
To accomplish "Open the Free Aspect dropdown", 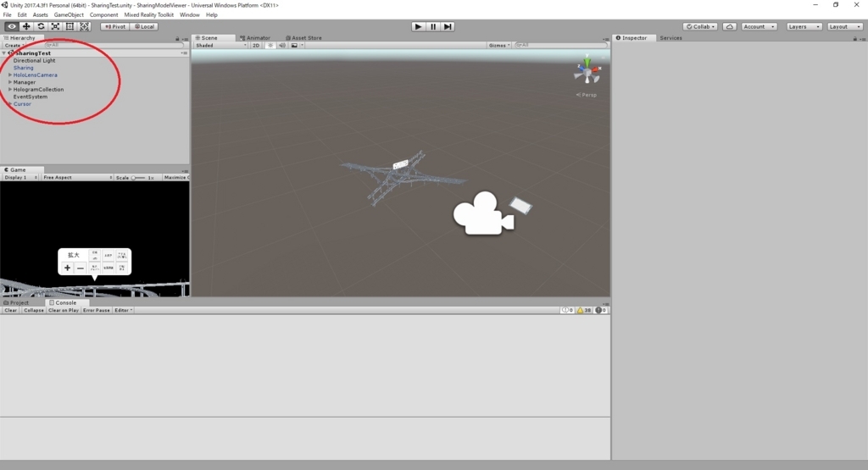I will point(77,178).
